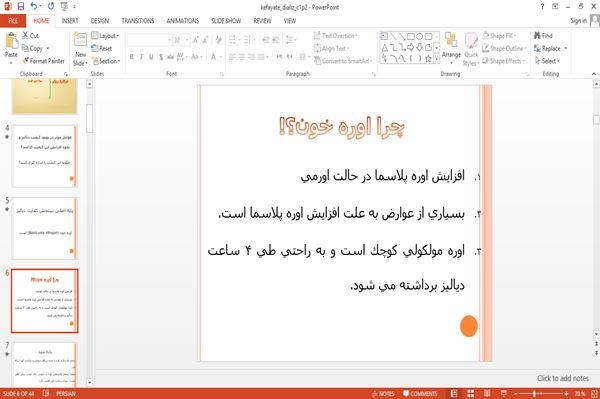
Task: Click the Redo icon in title bar
Action: click(51, 7)
